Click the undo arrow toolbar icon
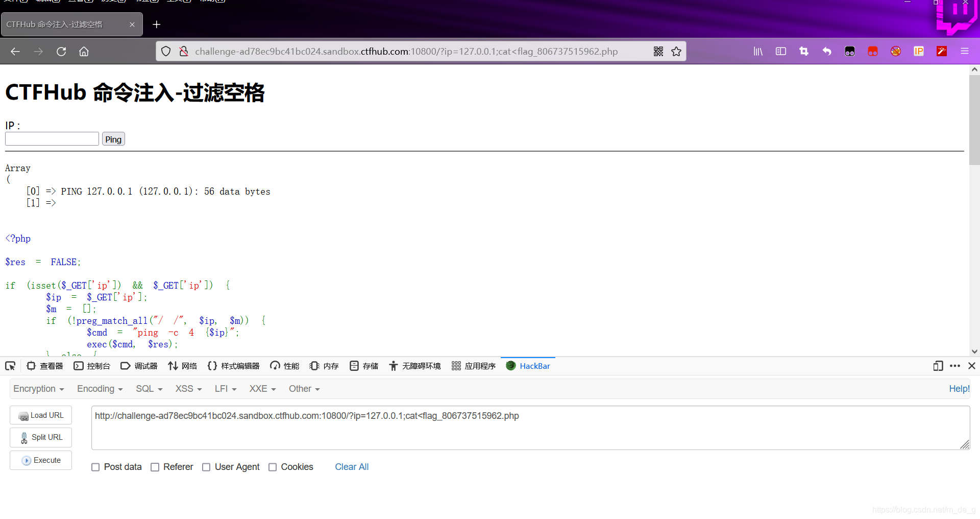The height and width of the screenshot is (519, 980). pyautogui.click(x=827, y=52)
